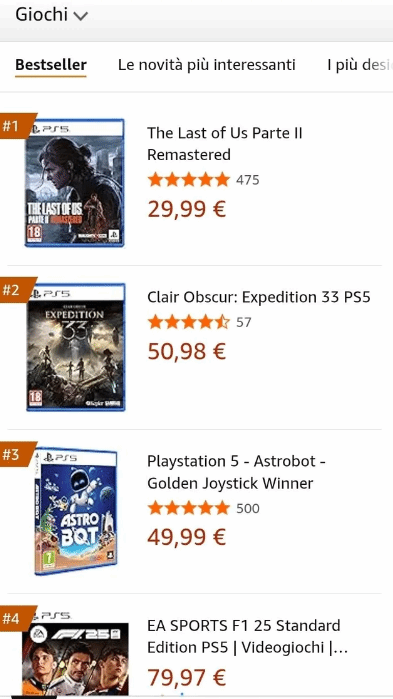Open the F1 25 cover thumbnail
Viewport: 393px width, 699px height.
point(75,653)
